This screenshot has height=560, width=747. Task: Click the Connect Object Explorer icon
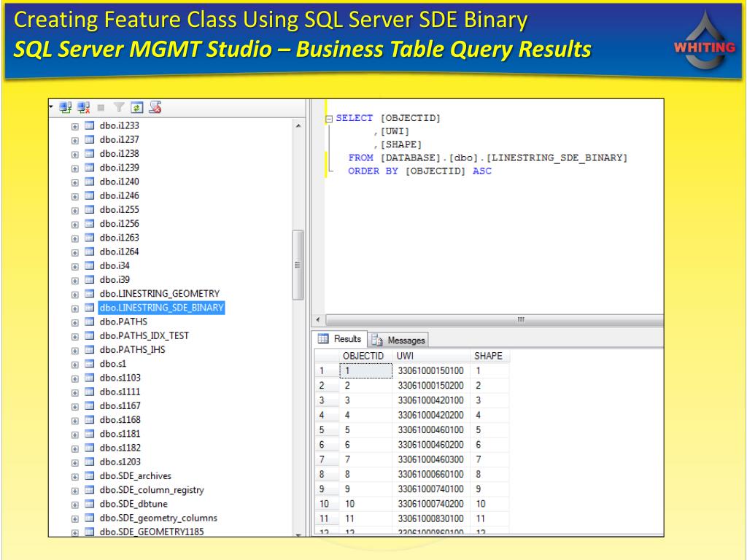[65, 108]
